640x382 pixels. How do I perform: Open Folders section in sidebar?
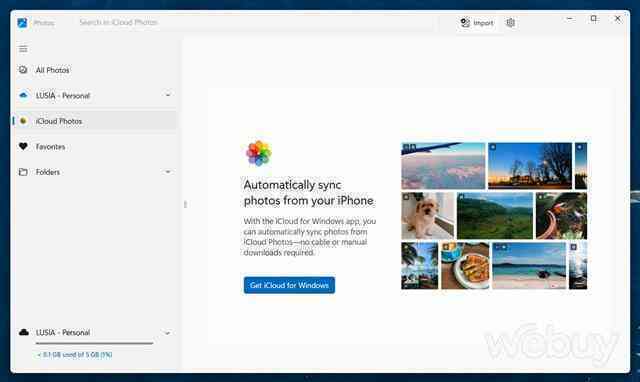click(x=96, y=172)
